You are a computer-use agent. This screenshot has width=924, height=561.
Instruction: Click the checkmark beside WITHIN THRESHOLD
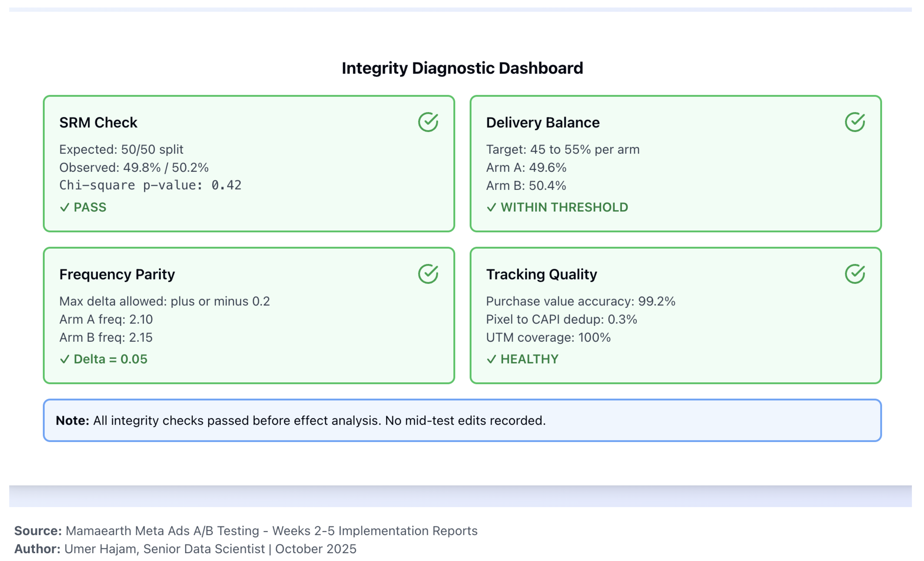(x=491, y=207)
